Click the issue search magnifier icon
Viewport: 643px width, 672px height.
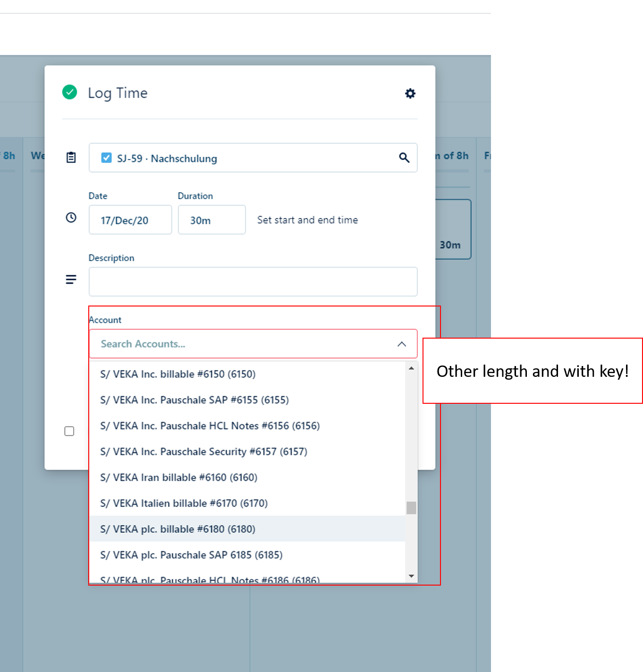point(404,158)
